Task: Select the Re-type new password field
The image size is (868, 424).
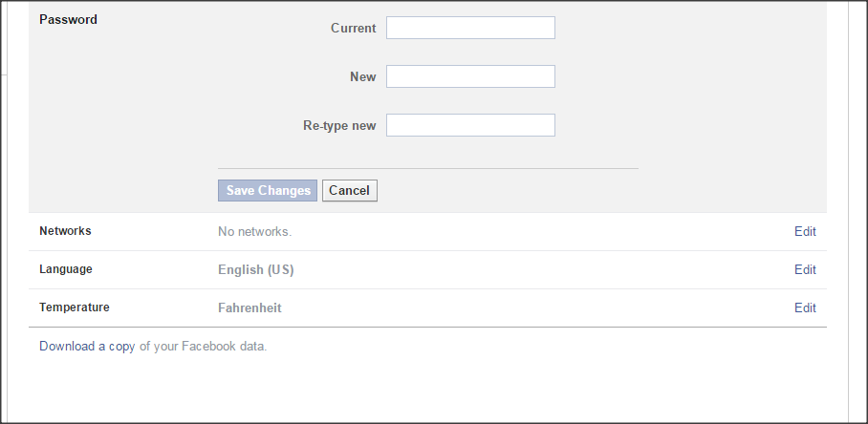Action: coord(470,125)
